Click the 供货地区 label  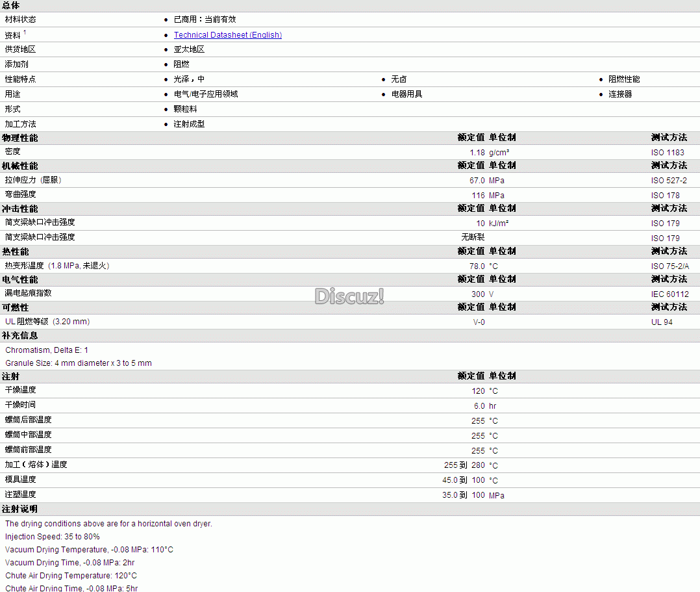point(21,49)
